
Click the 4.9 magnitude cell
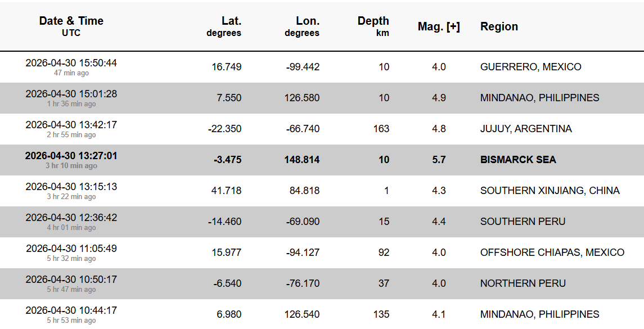[x=439, y=98]
